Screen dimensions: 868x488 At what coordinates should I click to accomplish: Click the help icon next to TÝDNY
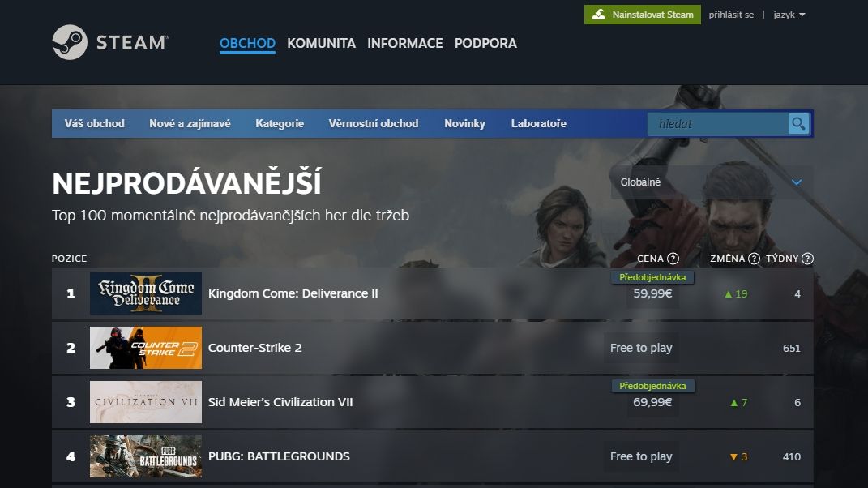tap(806, 259)
